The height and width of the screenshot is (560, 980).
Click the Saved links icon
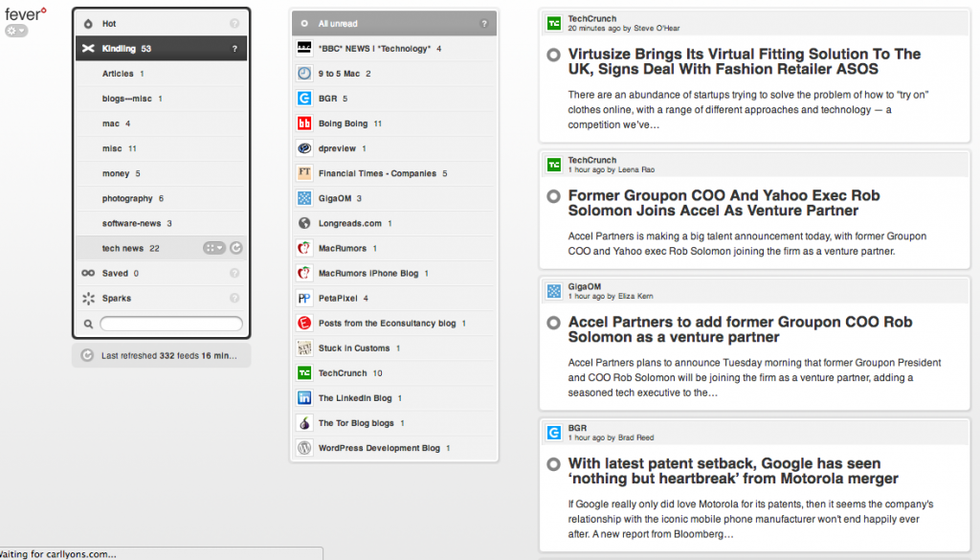[88, 274]
